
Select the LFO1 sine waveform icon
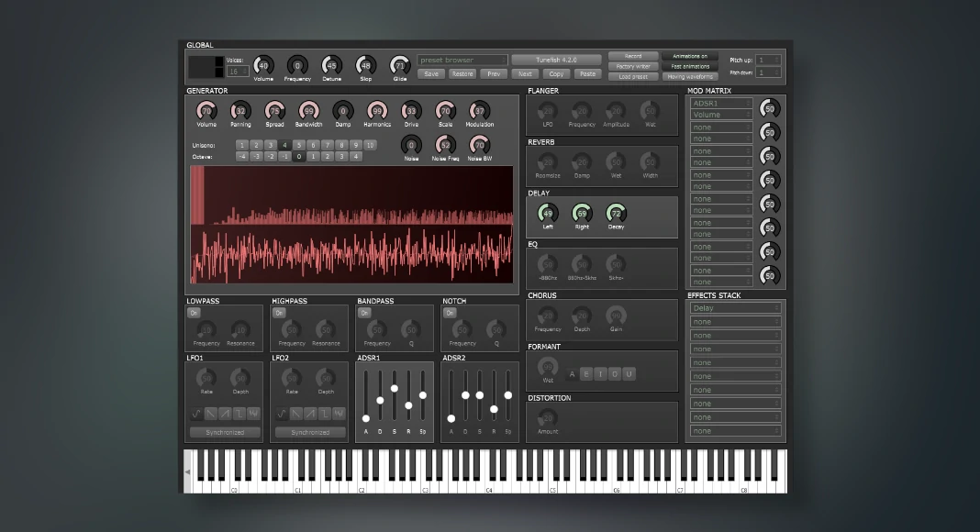pos(196,414)
